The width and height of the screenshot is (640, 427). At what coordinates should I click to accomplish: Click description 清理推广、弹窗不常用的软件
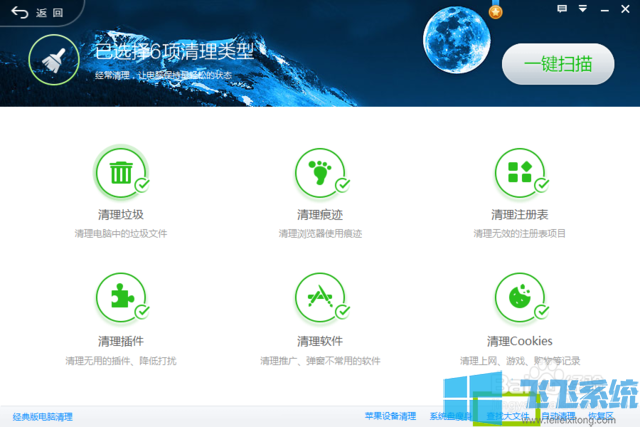320,361
